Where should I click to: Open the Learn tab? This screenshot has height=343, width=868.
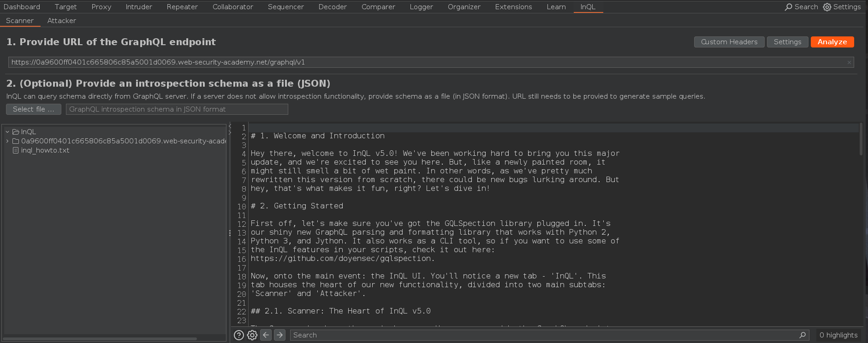(x=556, y=7)
